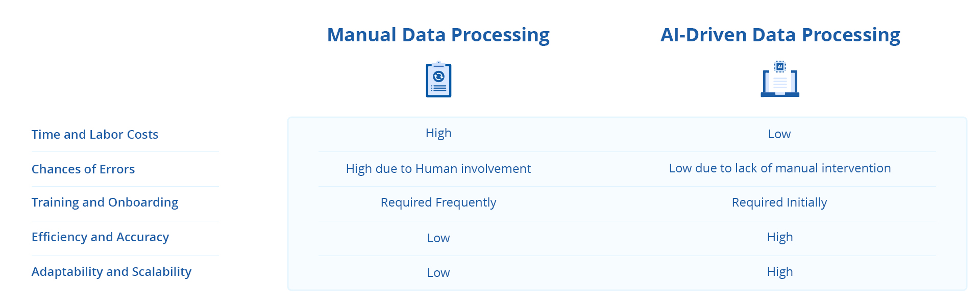Click Low under AI-Driven for Time and Labor Costs
The height and width of the screenshot is (306, 980).
point(779,134)
